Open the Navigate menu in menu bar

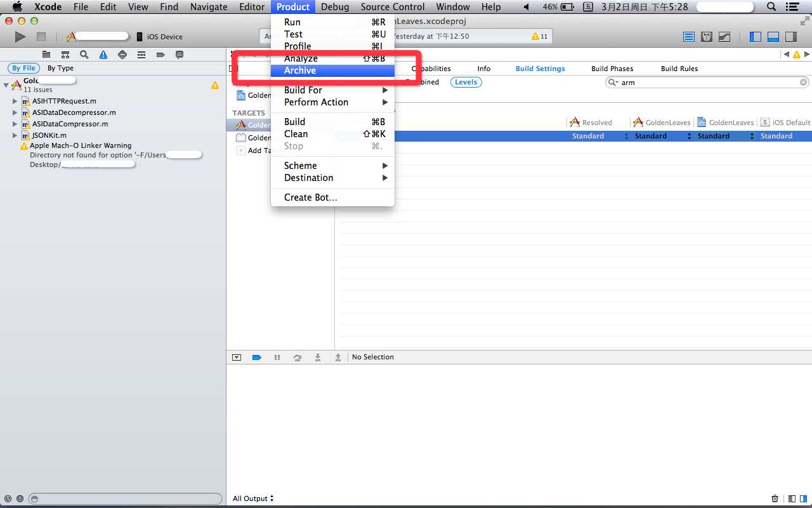[209, 7]
